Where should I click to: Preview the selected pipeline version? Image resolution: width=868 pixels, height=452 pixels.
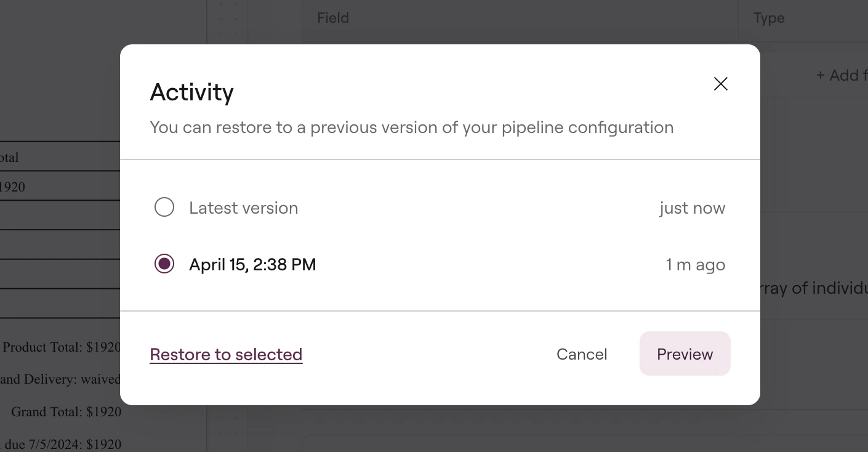(685, 353)
